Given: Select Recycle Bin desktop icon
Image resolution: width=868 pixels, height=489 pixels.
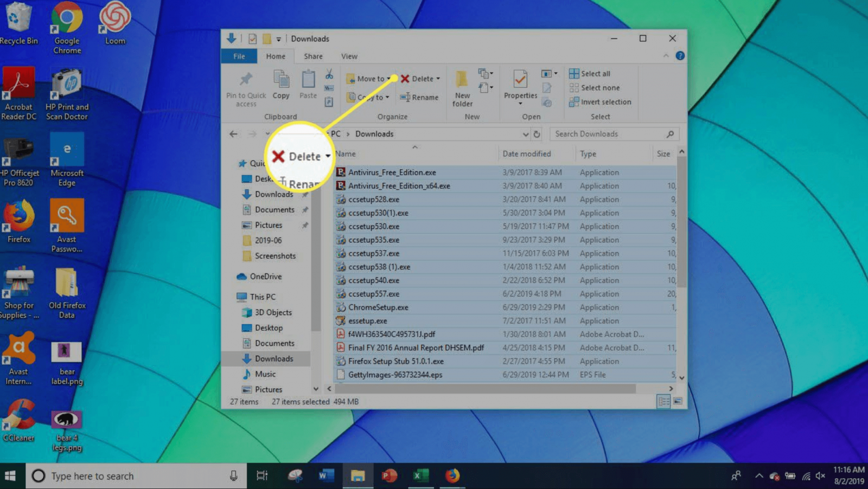Looking at the screenshot, I should tap(18, 24).
